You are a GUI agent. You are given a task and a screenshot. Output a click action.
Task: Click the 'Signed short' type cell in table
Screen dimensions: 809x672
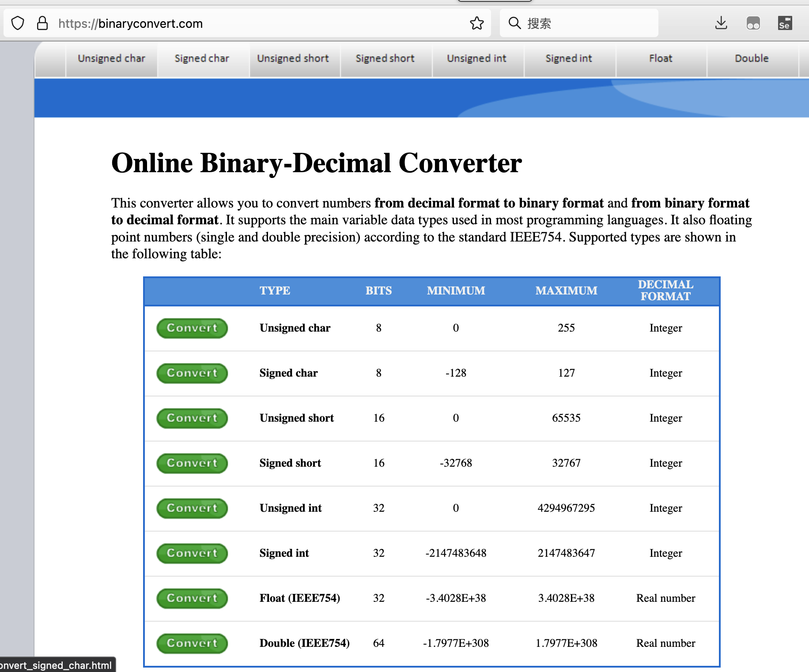(x=290, y=463)
